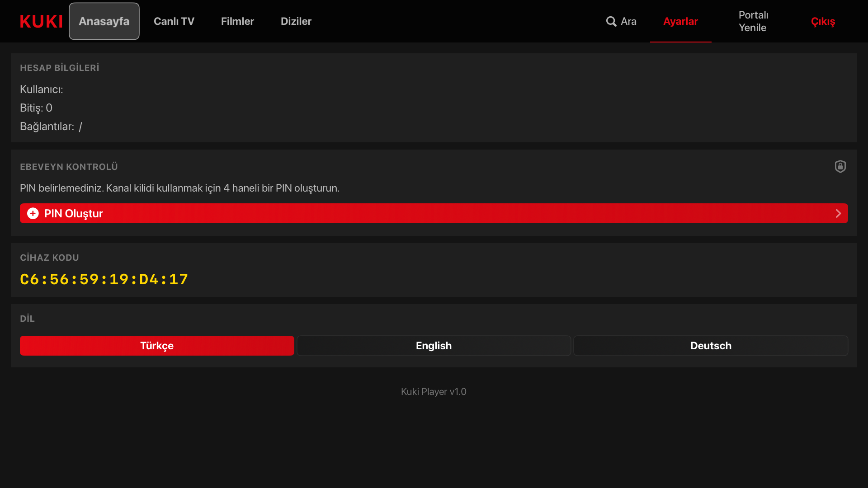Open the Diziler section
This screenshot has width=868, height=488.
[x=296, y=21]
